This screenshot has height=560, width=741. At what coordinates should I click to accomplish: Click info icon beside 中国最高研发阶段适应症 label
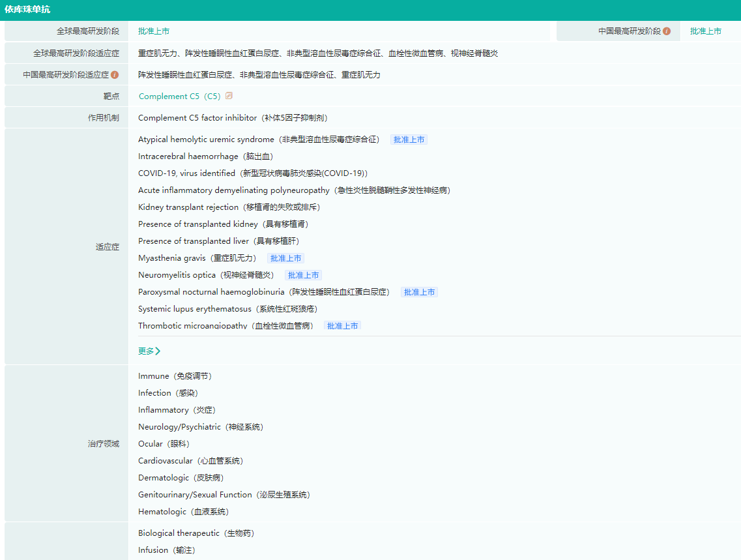pyautogui.click(x=115, y=75)
